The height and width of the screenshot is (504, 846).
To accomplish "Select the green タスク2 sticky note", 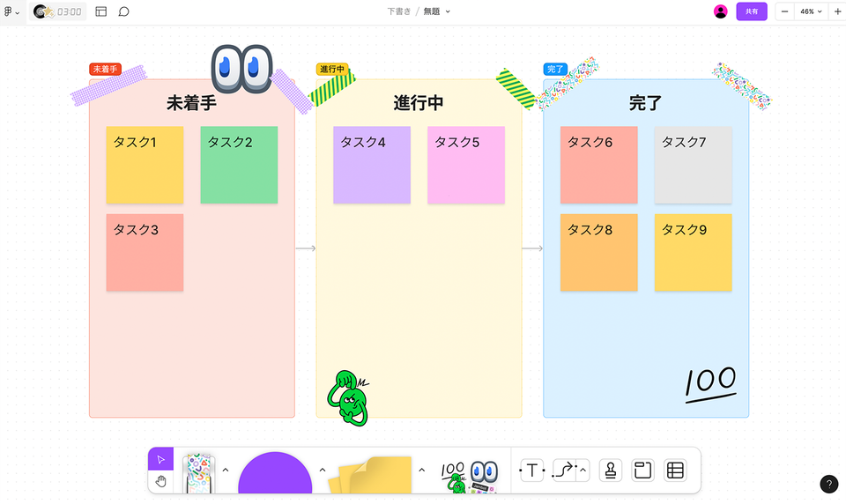I will tap(239, 165).
